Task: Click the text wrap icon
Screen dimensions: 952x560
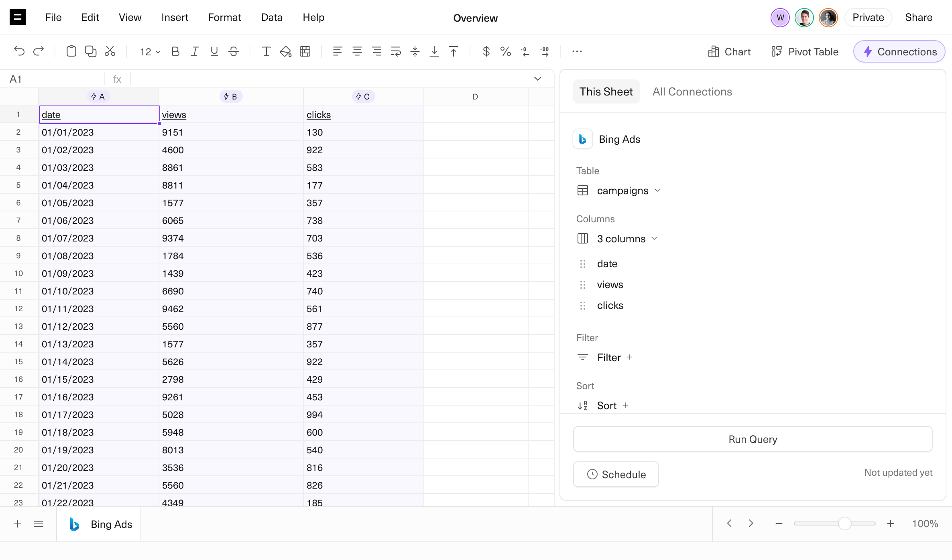Action: (396, 51)
